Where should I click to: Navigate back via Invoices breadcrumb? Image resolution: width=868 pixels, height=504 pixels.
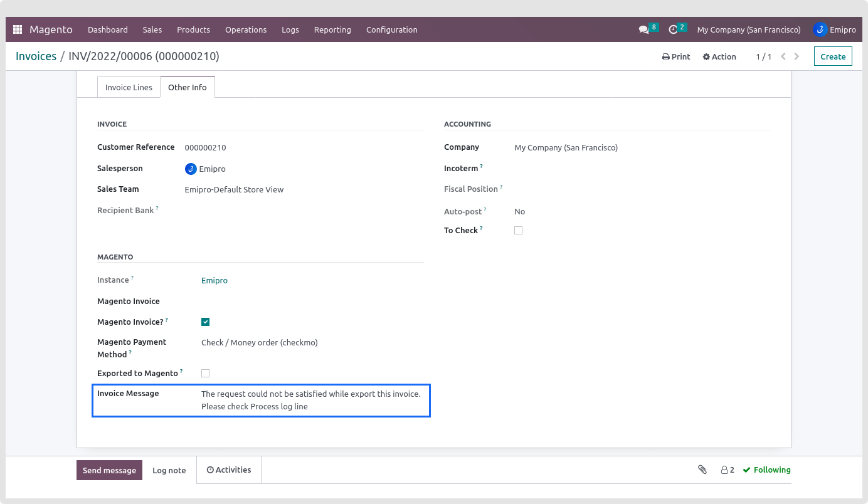point(36,56)
